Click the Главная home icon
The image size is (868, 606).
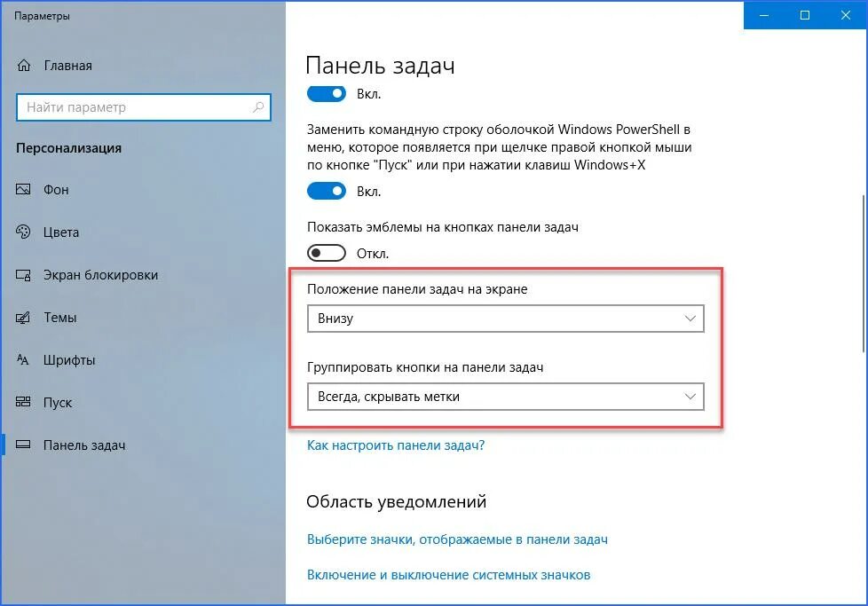click(x=24, y=66)
